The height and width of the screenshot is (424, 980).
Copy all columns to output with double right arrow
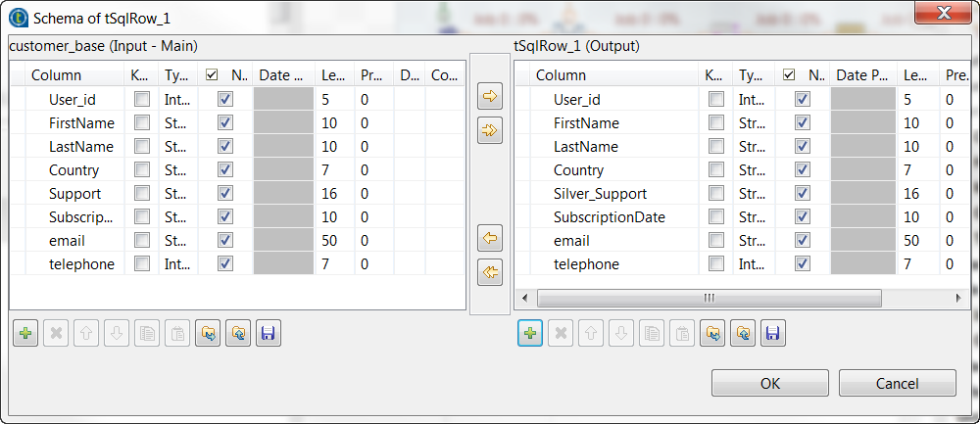(x=489, y=131)
